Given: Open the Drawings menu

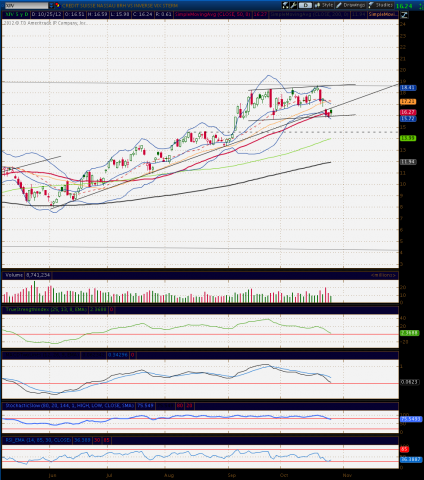Looking at the screenshot, I should tap(351, 5).
